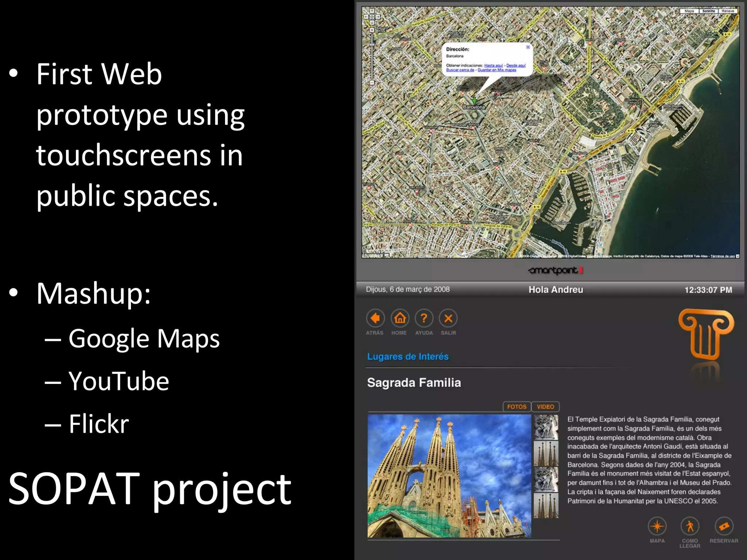
Task: Recenter map with the center pan button
Action: click(372, 17)
